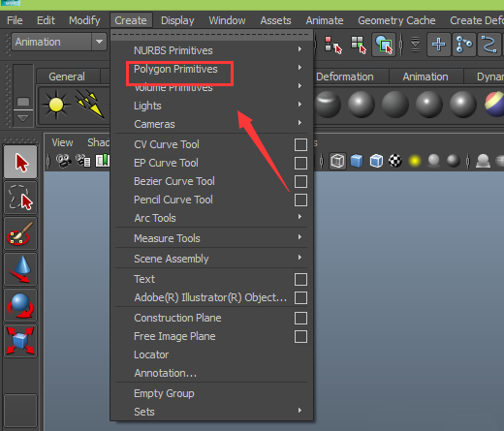Click the viewport camera select icon
Screen dimensions: 504x431
pyautogui.click(x=64, y=161)
